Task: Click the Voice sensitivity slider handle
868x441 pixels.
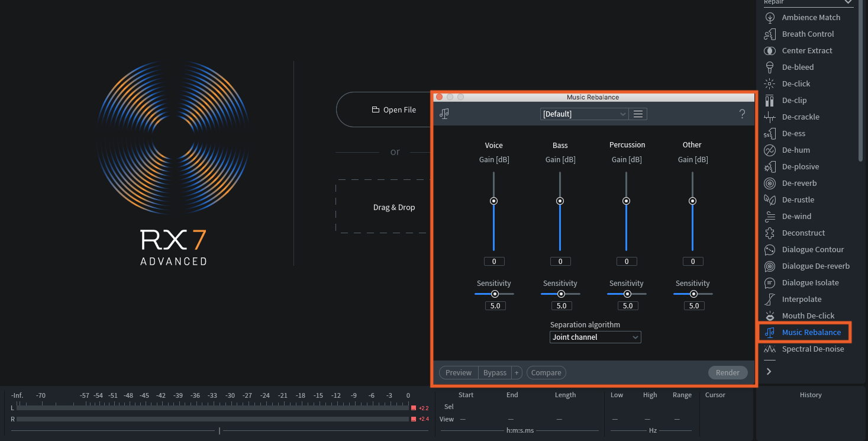Action: coord(495,294)
